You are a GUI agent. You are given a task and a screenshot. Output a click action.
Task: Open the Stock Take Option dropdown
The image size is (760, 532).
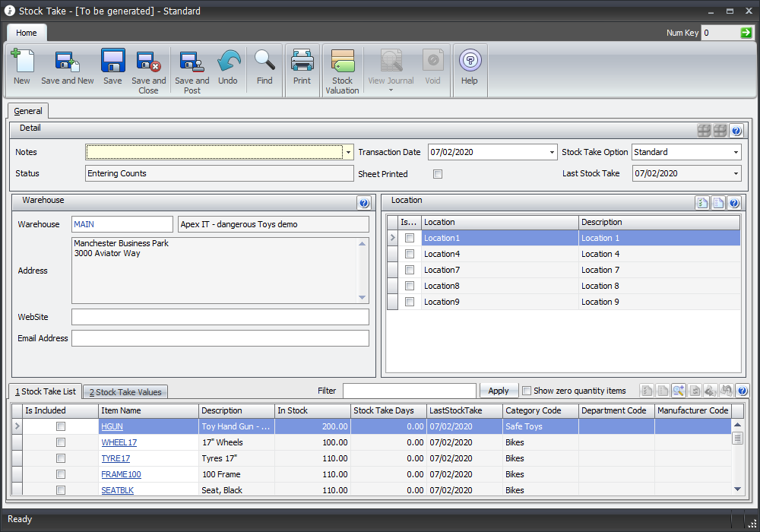[x=736, y=152]
